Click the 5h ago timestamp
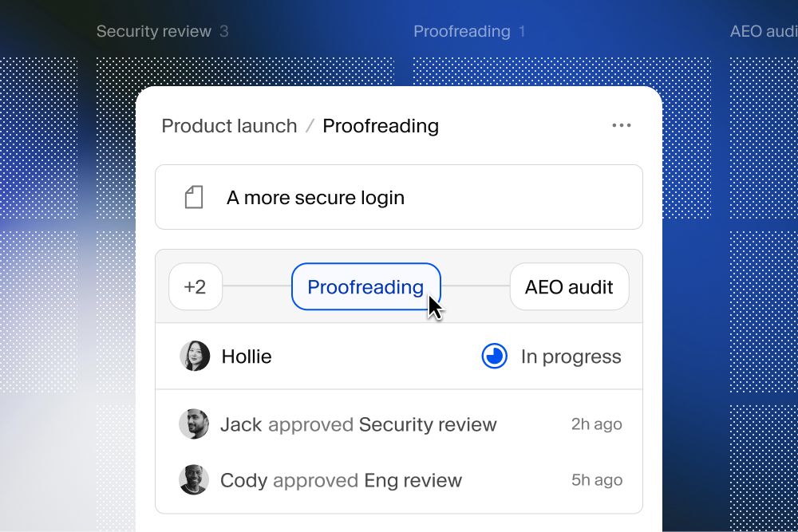The image size is (798, 532). (596, 479)
